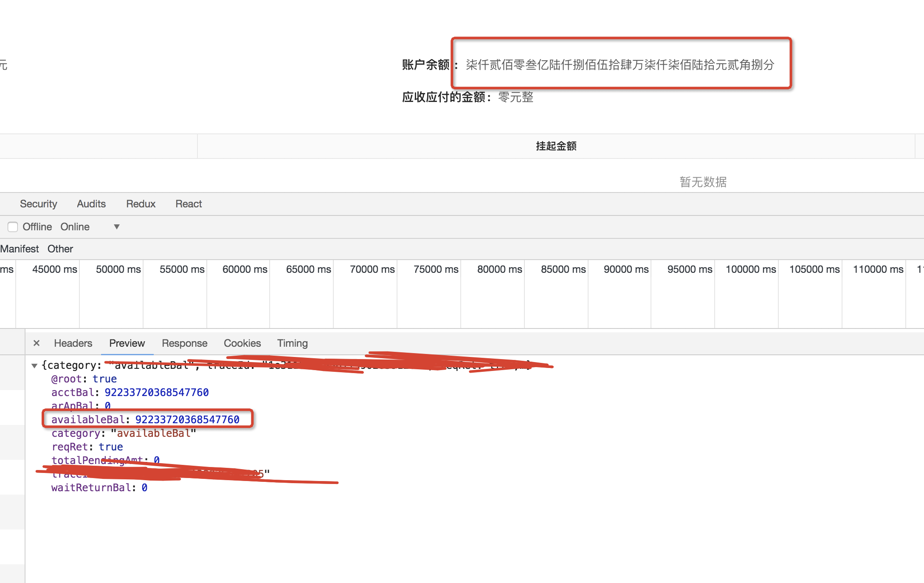Switch to the React devtools panel
924x583 pixels.
(x=188, y=204)
